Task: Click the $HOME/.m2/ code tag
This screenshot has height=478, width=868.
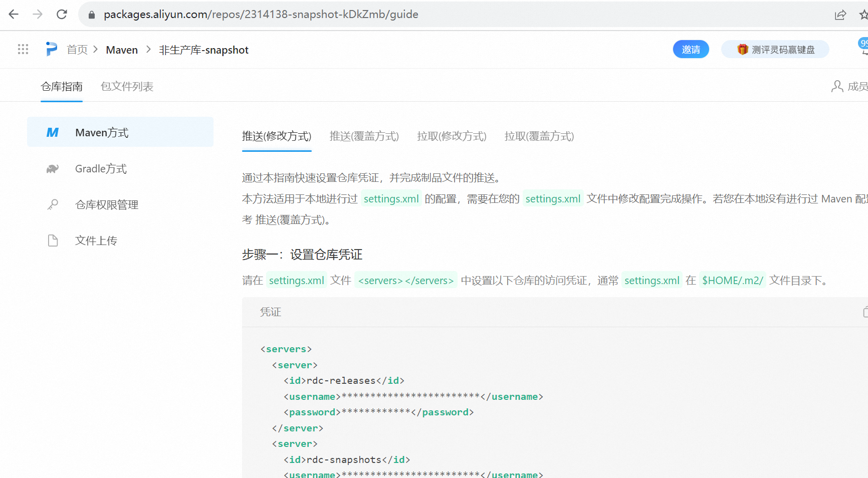Action: (733, 280)
